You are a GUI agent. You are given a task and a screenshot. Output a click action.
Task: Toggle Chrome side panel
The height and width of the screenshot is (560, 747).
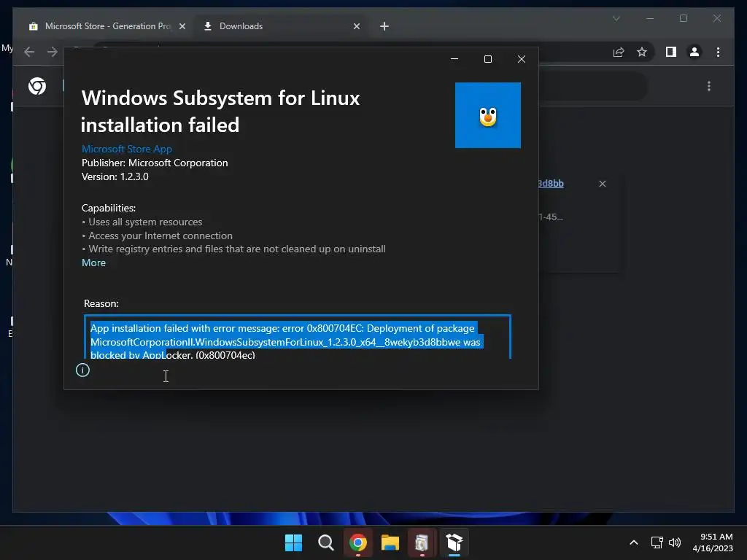(x=671, y=52)
